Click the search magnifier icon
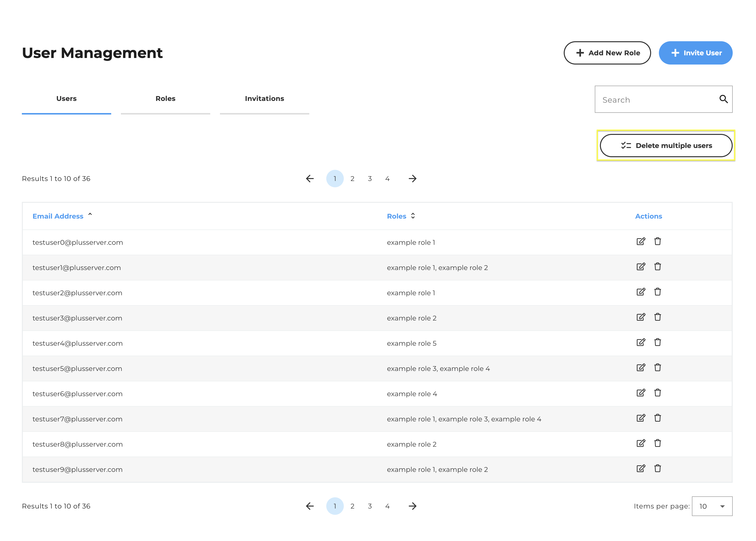The height and width of the screenshot is (541, 756). (x=723, y=99)
